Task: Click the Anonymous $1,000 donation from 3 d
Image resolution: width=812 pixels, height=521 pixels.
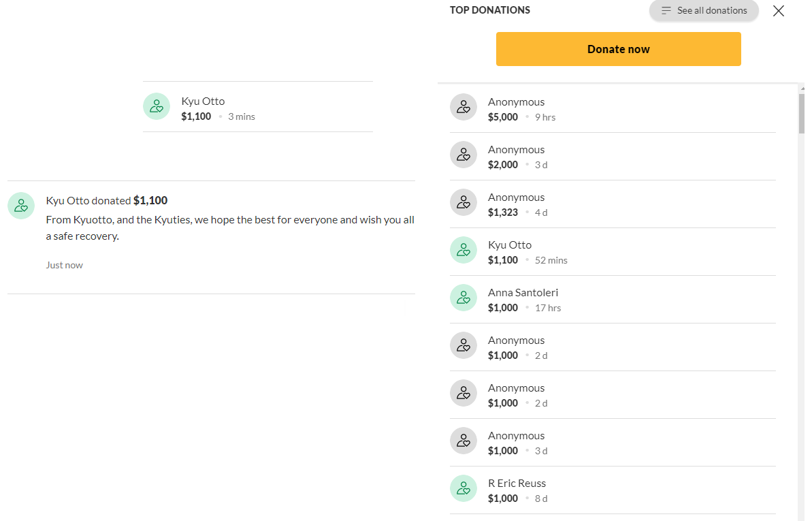Action: (x=613, y=443)
